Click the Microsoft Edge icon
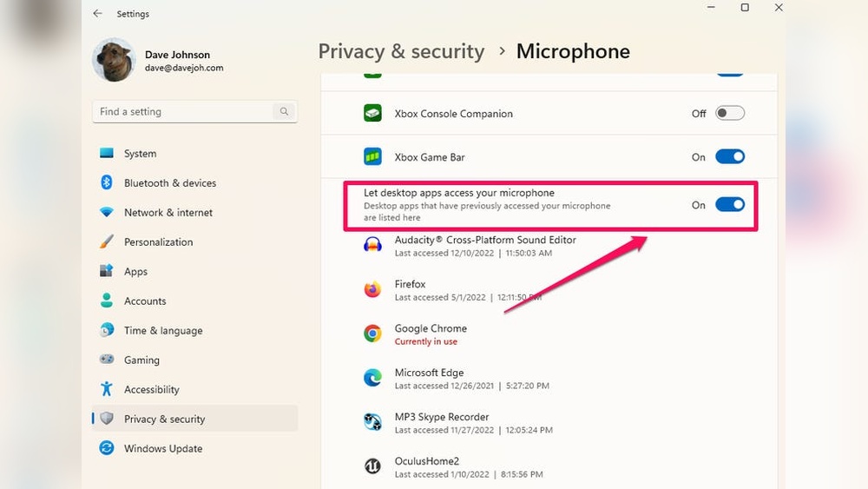Screen dimensions: 868x489 pos(372,378)
